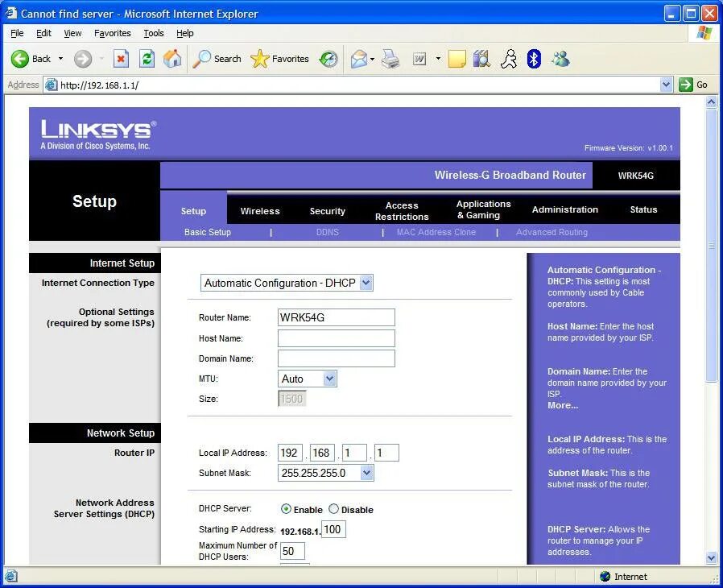Screen dimensions: 723x588
Task: Click the Router Name input field
Action: click(337, 317)
